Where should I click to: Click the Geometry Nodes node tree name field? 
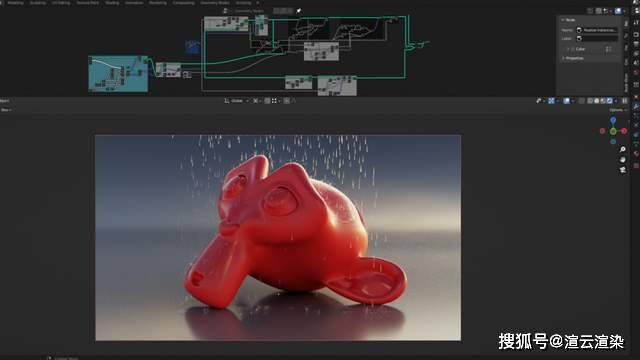tap(249, 11)
